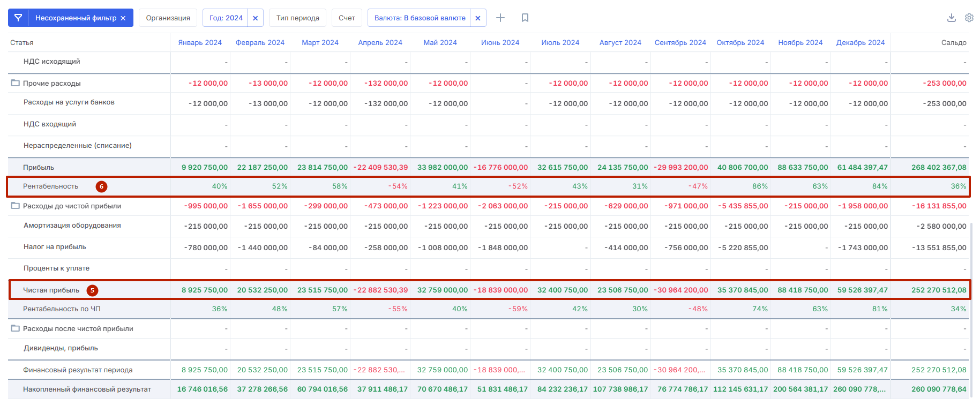Save filter using the bookmark icon
The width and height of the screenshot is (980, 405).
525,18
